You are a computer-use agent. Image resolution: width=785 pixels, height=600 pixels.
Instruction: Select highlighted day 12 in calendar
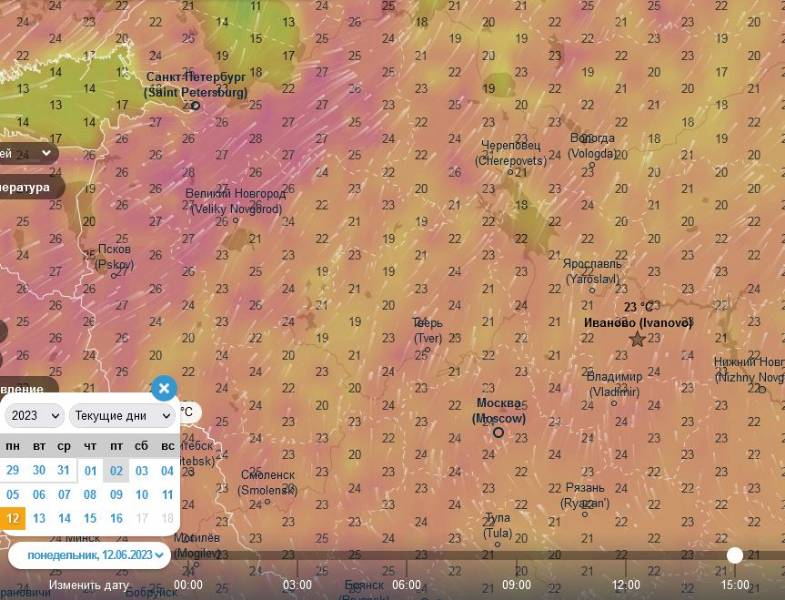point(13,518)
